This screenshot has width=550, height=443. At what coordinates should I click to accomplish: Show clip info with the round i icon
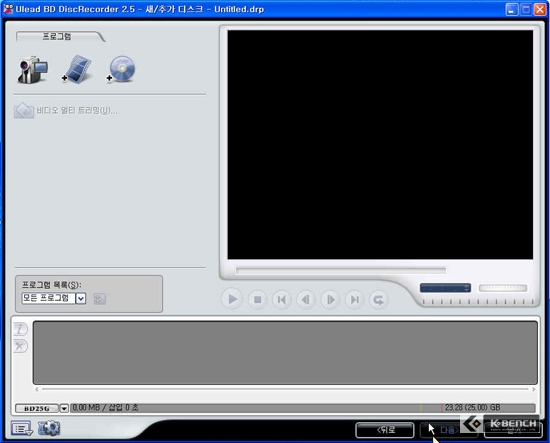click(20, 329)
